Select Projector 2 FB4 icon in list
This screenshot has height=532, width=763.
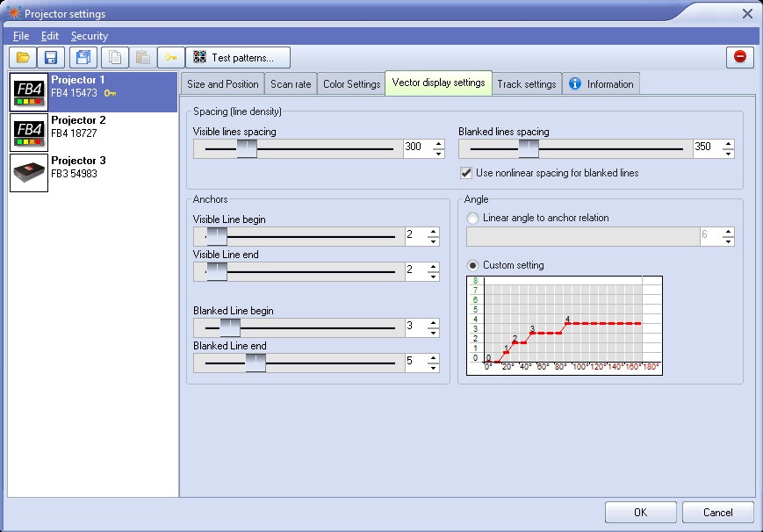click(x=28, y=133)
